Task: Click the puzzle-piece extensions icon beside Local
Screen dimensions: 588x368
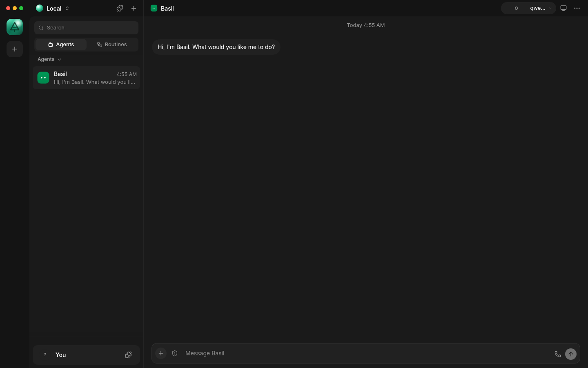Action: [x=120, y=8]
